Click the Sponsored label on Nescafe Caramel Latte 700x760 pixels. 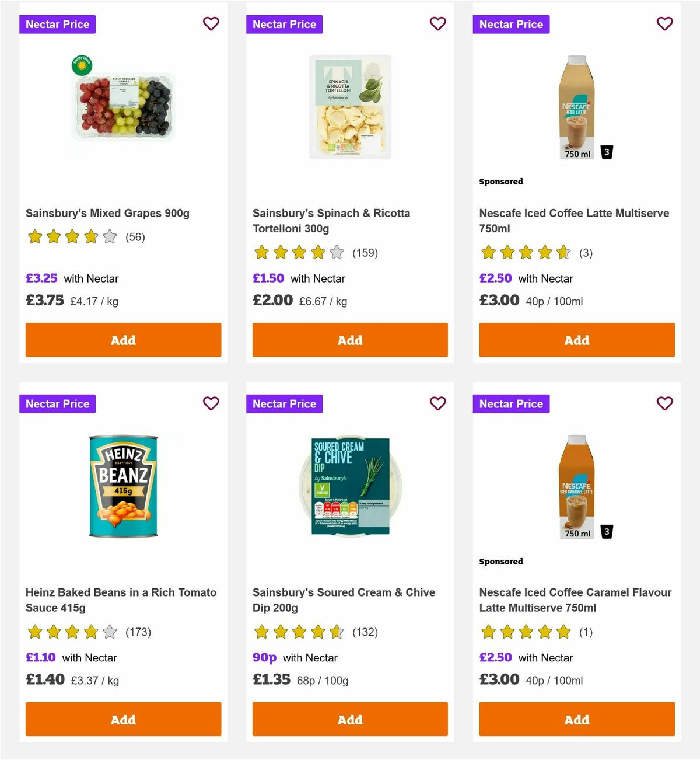501,561
